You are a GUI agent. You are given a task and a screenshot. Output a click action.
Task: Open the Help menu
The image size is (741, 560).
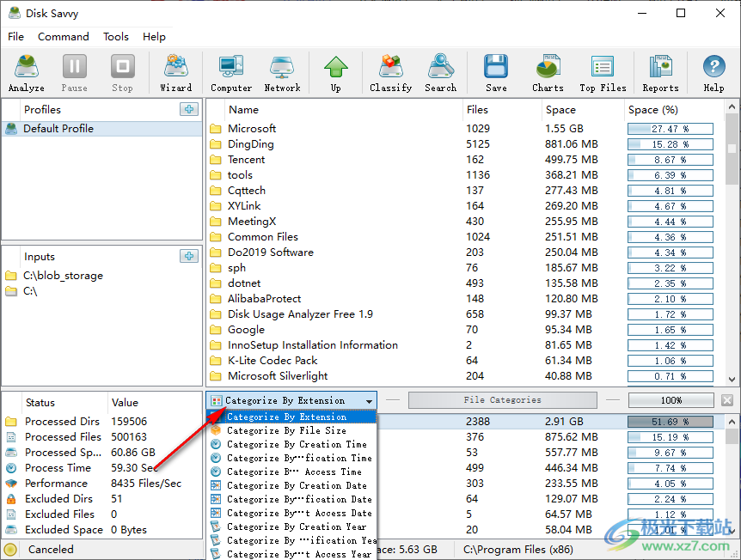pos(154,36)
